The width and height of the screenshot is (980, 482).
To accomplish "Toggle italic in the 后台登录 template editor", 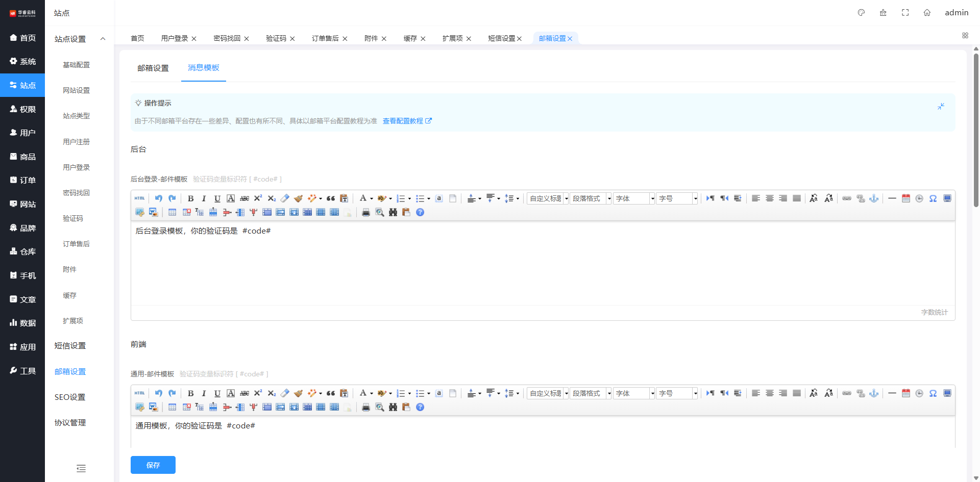I will (204, 198).
